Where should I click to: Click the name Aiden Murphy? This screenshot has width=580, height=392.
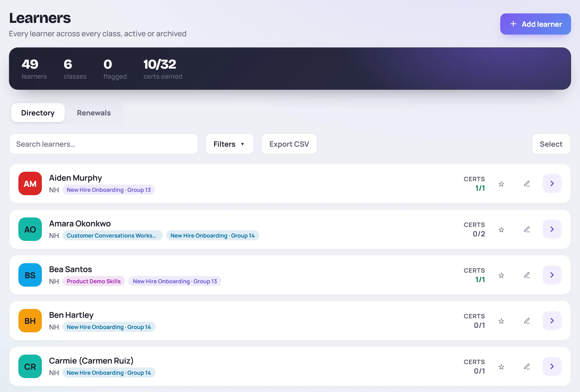76,178
